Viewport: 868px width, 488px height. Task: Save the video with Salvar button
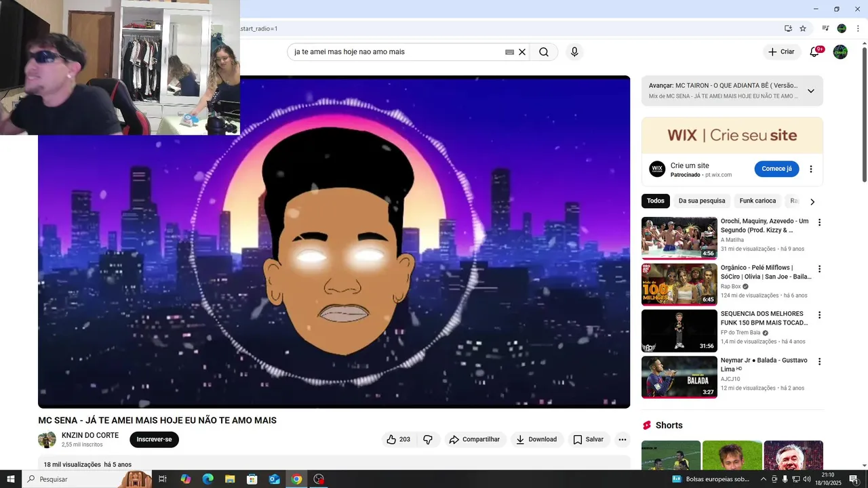click(588, 439)
